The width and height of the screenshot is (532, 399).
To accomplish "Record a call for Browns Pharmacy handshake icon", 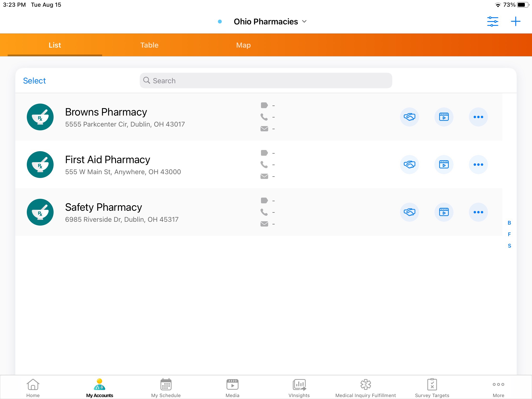I will coord(409,117).
